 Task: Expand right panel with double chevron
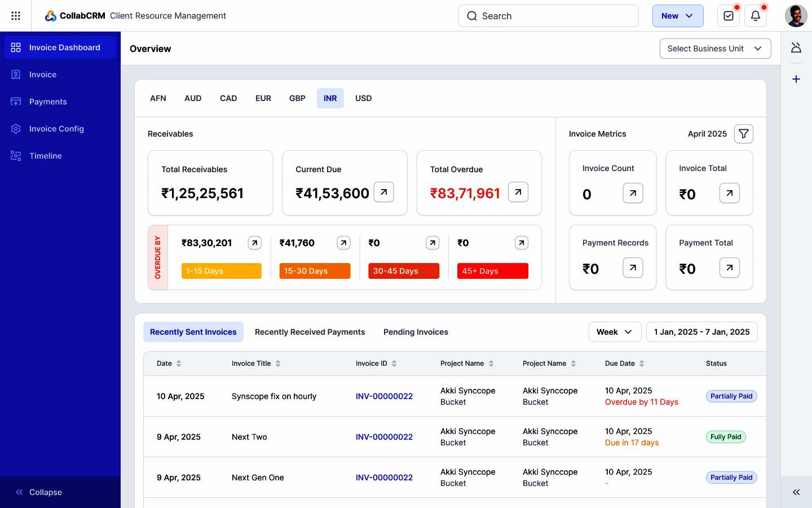(796, 492)
